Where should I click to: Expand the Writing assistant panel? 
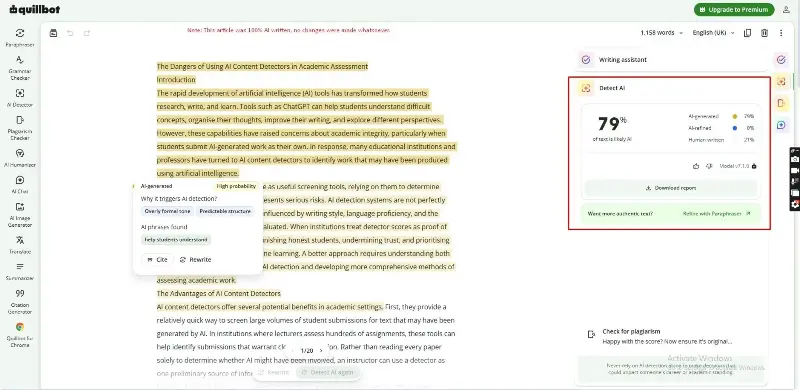(x=671, y=60)
